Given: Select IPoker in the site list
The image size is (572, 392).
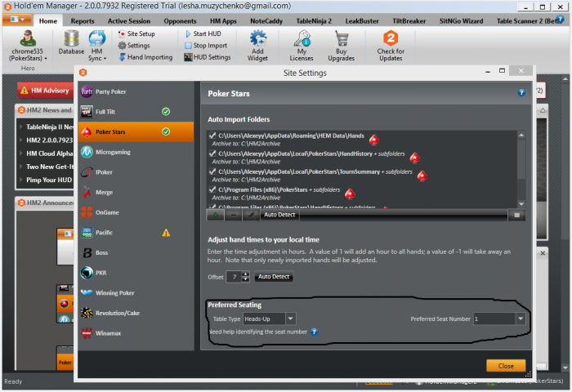Looking at the screenshot, I should [x=136, y=172].
